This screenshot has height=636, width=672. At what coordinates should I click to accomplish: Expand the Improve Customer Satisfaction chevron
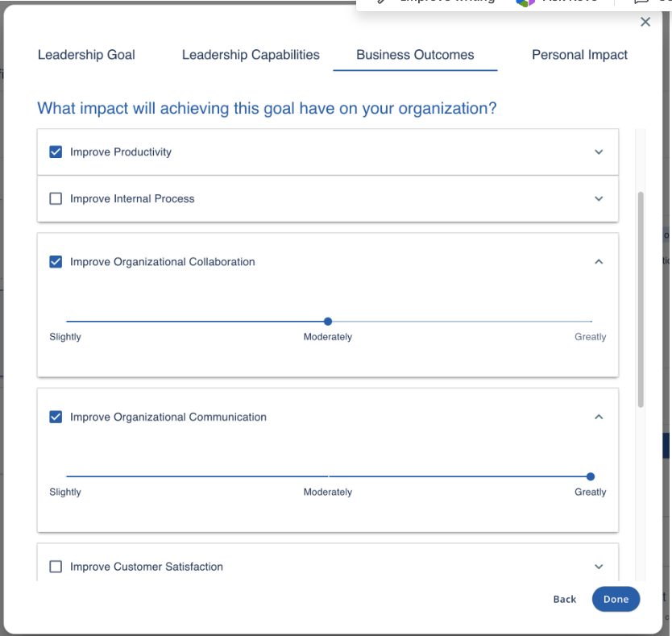(599, 567)
